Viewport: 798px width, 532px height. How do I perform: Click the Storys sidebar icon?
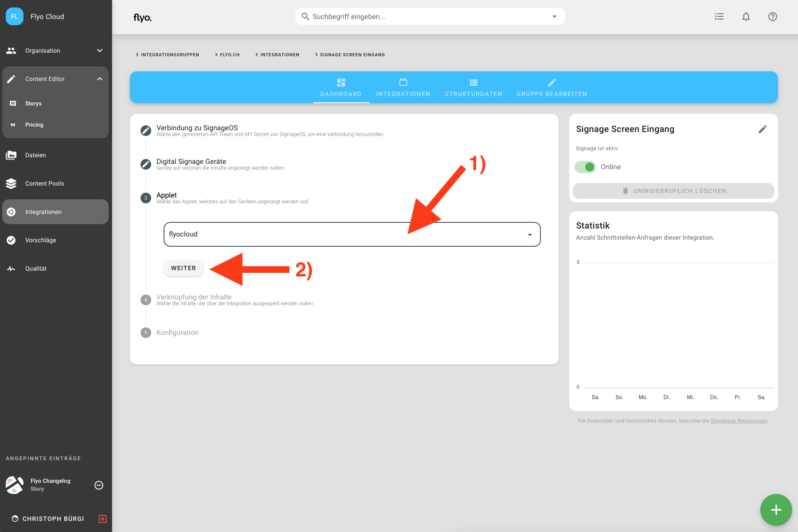coord(13,104)
